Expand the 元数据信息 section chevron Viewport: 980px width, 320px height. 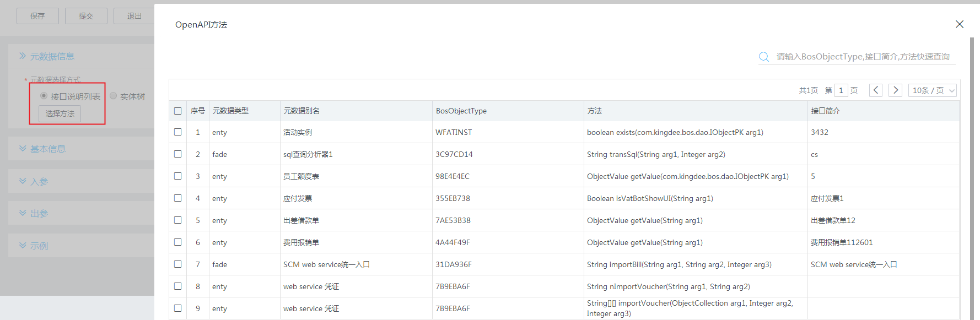(23, 56)
